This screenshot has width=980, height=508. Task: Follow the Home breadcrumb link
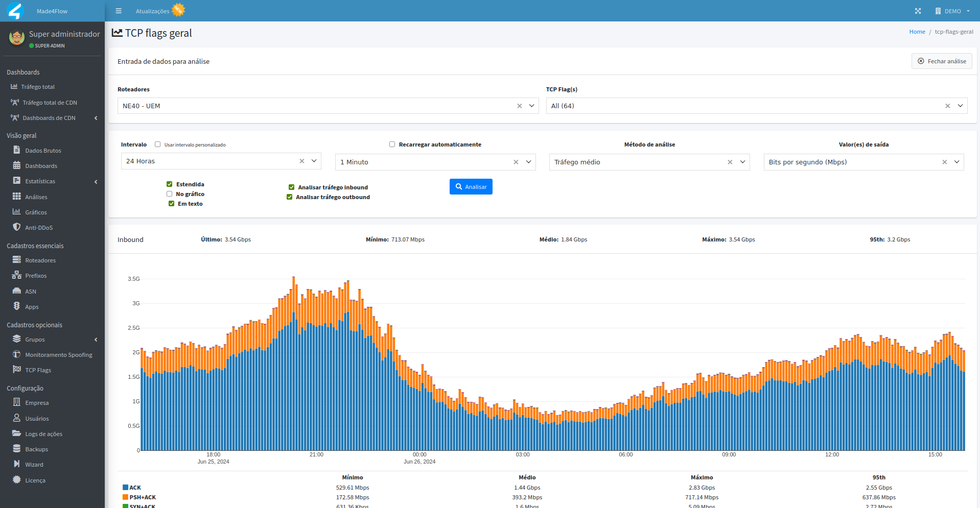pyautogui.click(x=917, y=32)
